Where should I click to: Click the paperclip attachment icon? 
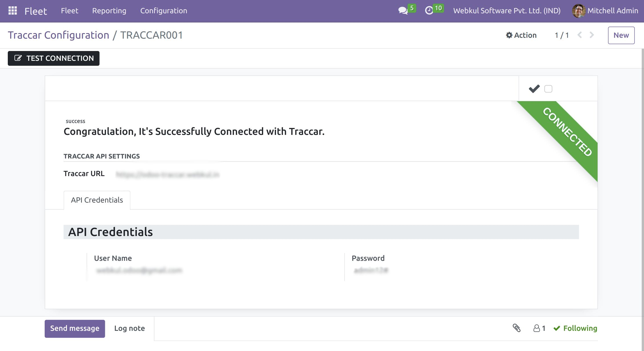tap(516, 328)
